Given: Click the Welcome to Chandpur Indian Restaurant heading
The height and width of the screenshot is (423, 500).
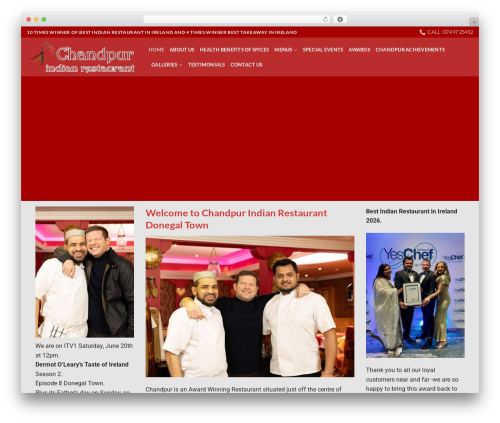Looking at the screenshot, I should (x=236, y=219).
